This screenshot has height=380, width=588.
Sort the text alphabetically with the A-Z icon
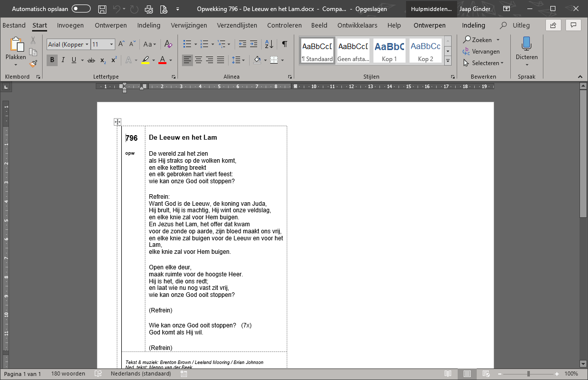coord(269,44)
